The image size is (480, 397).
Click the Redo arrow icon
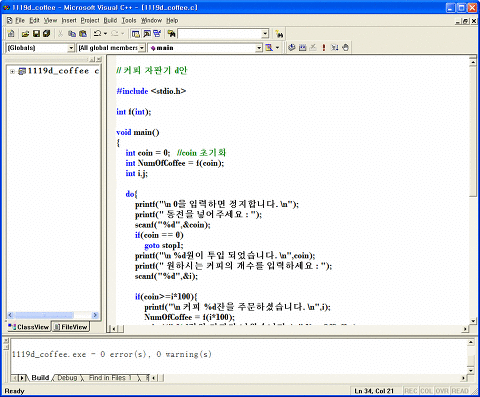(x=115, y=34)
